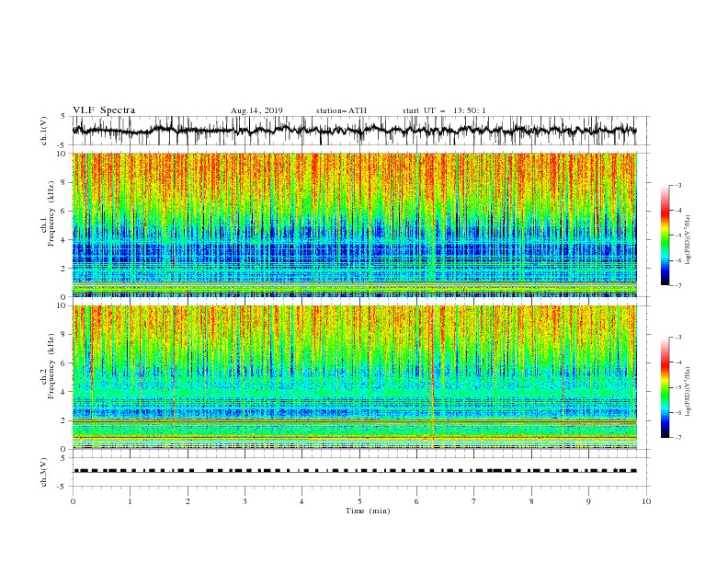Click the "5" tick of the ch.1(V) axis
The width and height of the screenshot is (728, 563).
point(65,116)
